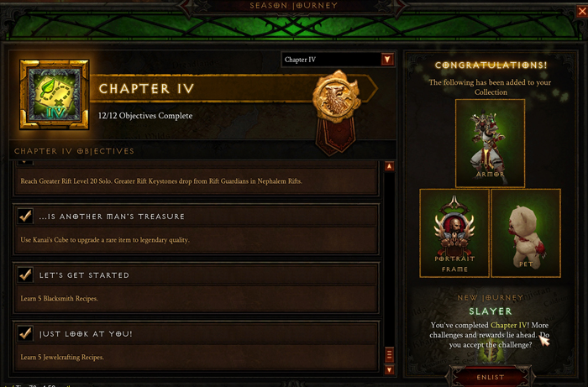Click the Enlist button
Viewport: 588px width, 387px height.
click(490, 377)
